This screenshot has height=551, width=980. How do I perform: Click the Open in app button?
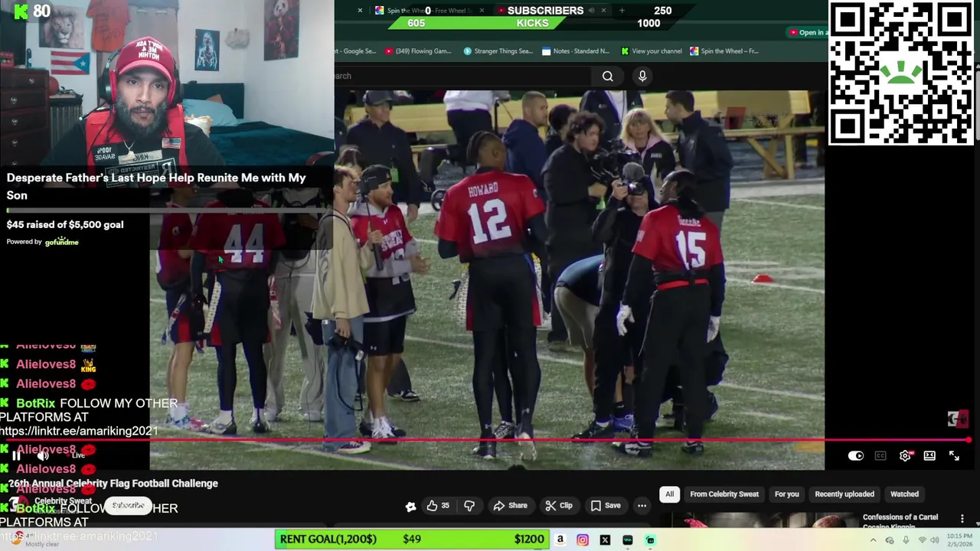click(x=807, y=32)
